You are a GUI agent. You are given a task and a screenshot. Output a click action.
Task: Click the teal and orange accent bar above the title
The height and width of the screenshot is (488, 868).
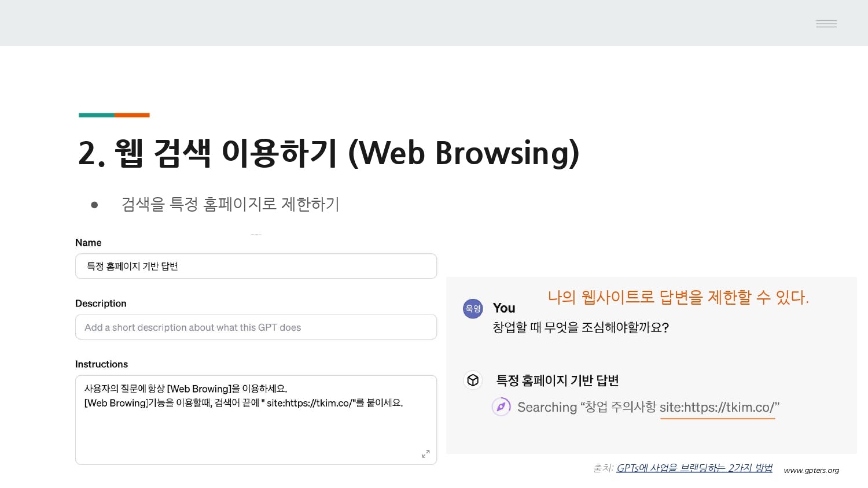(114, 115)
